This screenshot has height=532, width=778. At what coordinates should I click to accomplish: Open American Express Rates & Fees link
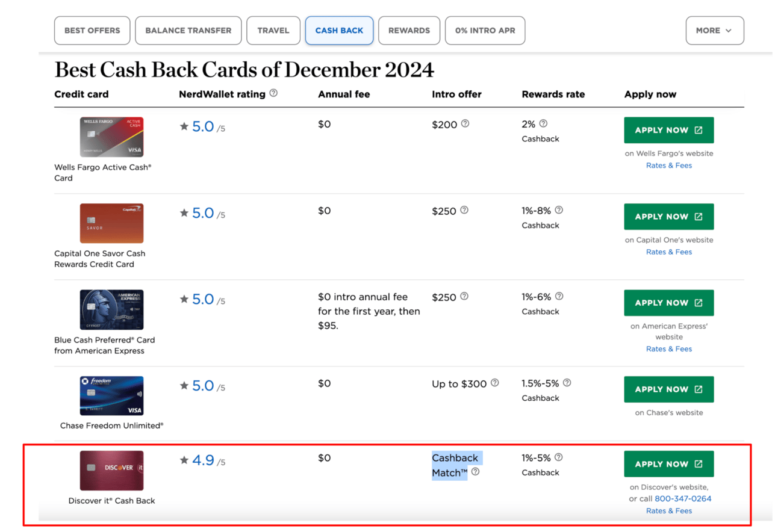tap(669, 349)
